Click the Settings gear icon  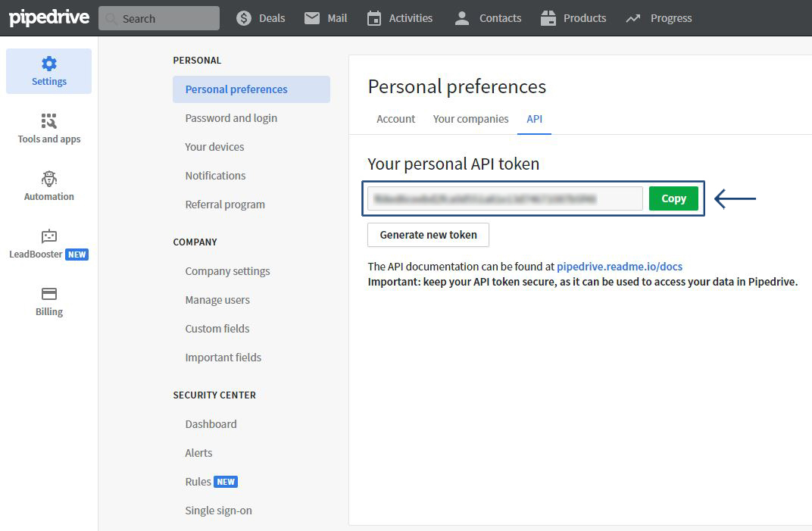49,64
